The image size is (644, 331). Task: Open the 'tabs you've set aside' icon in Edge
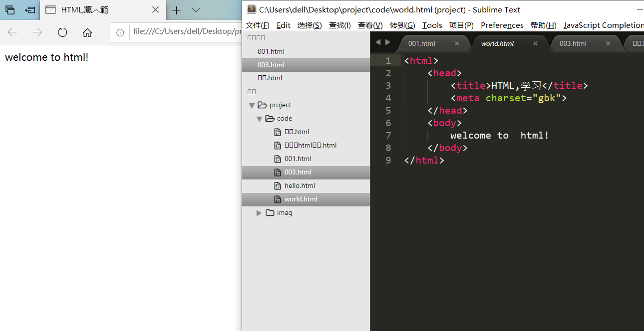(x=10, y=10)
